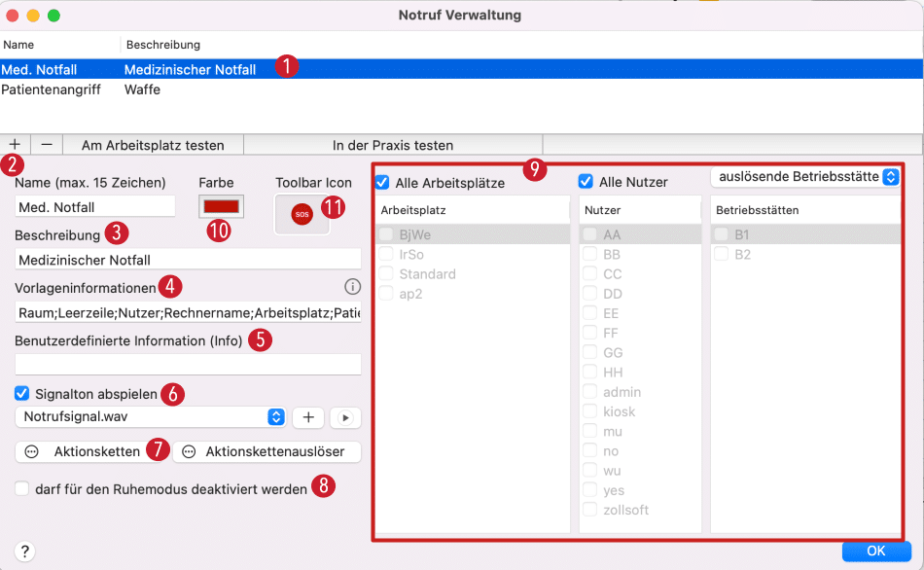The width and height of the screenshot is (924, 570).
Task: Check the zollsoft user checkbox
Action: 589,510
